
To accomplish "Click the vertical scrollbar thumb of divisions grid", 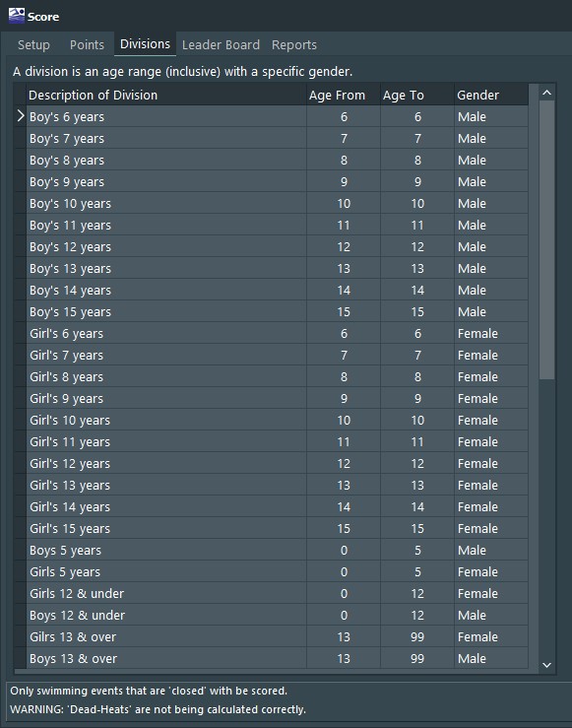I will (547, 240).
